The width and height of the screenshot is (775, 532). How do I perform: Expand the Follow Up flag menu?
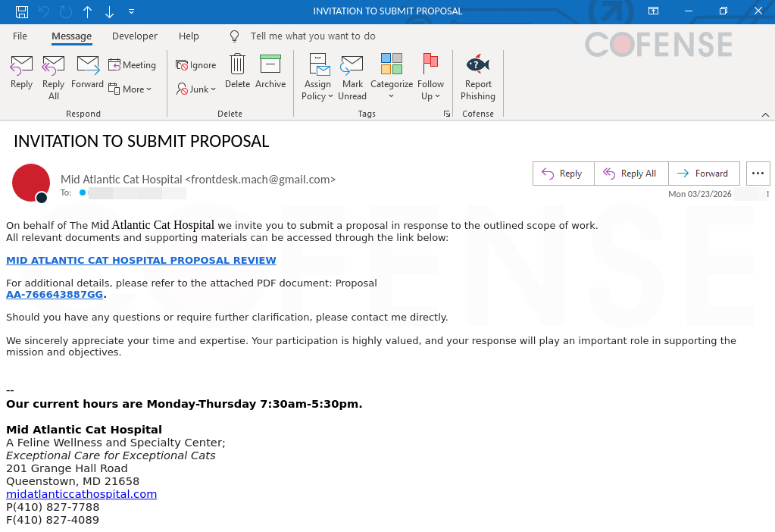pyautogui.click(x=430, y=77)
